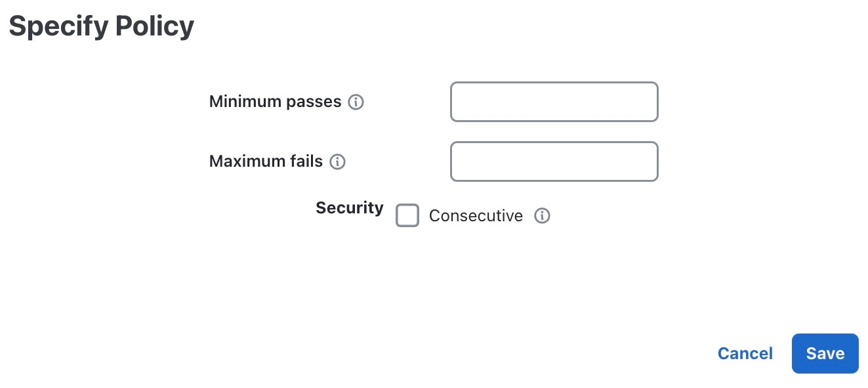Click the blue Save button
The width and height of the screenshot is (868, 388).
click(825, 353)
